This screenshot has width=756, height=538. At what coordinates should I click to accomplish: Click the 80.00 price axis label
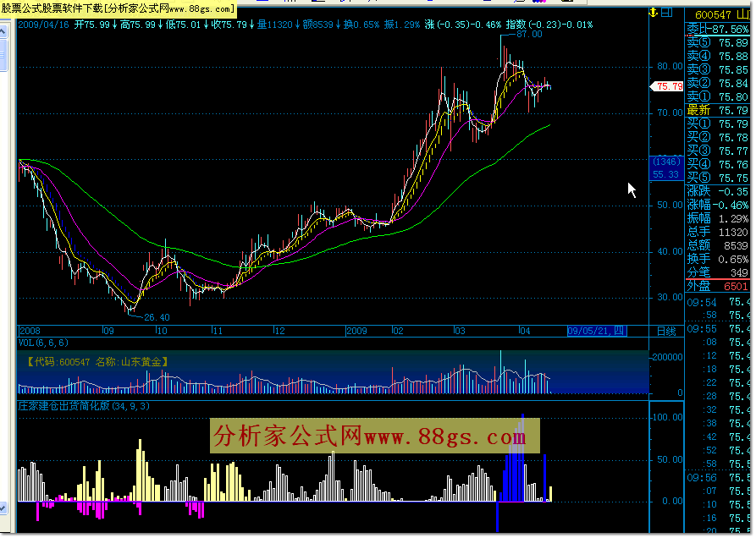click(670, 67)
